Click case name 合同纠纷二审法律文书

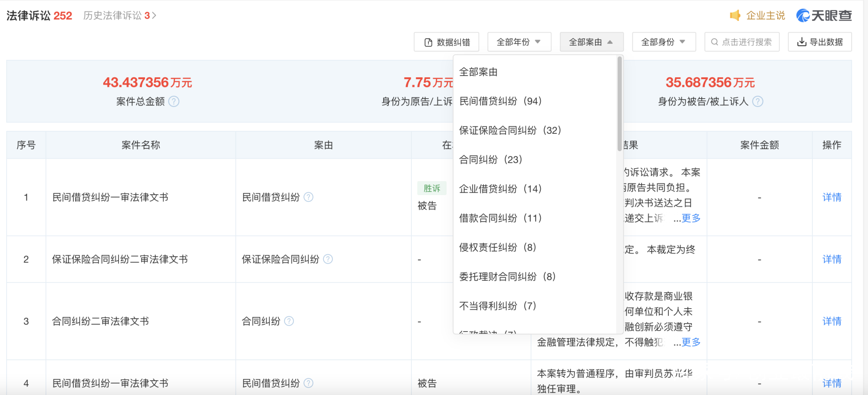101,321
